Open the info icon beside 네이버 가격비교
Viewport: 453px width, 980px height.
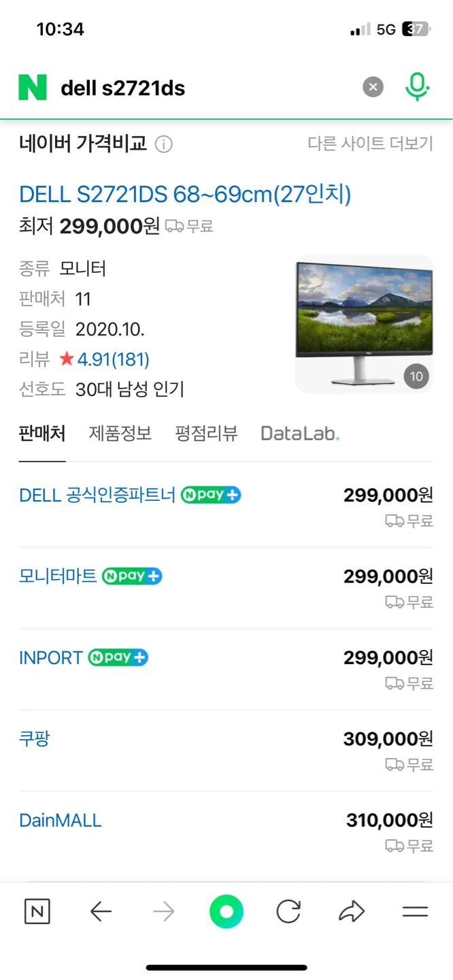[x=164, y=144]
